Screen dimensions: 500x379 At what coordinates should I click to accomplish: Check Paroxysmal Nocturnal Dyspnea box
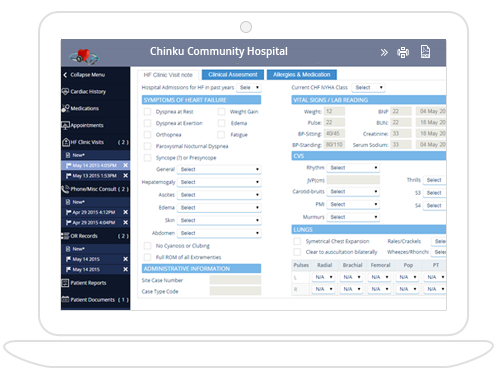click(x=147, y=146)
